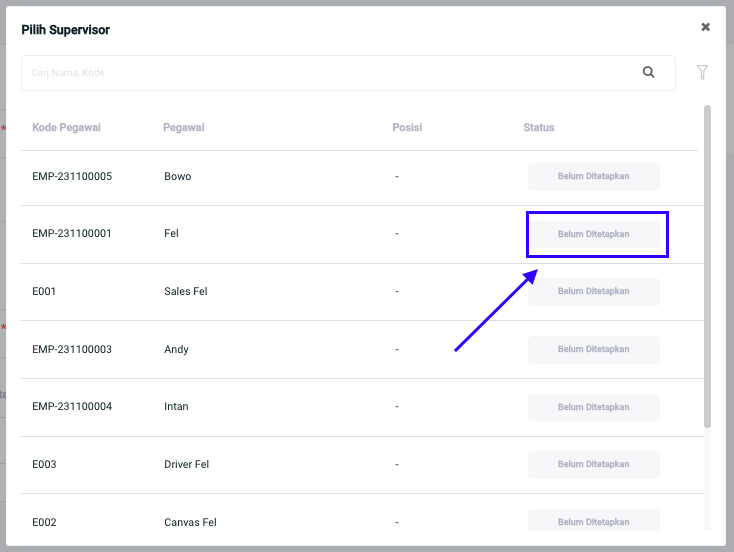Image resolution: width=734 pixels, height=552 pixels.
Task: Click the search magnifier icon
Action: tap(648, 72)
